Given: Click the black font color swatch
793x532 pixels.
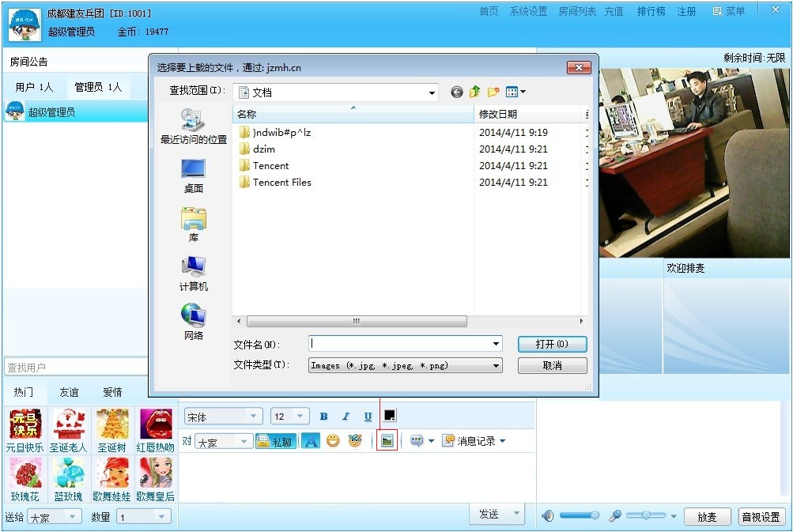Looking at the screenshot, I should tap(390, 416).
